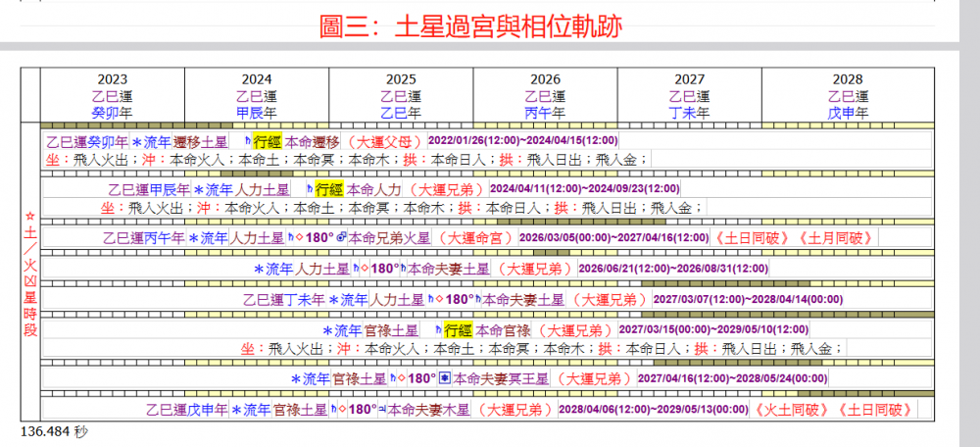Click Pluto glyph before 本命夫妻冥王星
Image resolution: width=980 pixels, height=447 pixels.
point(443,378)
